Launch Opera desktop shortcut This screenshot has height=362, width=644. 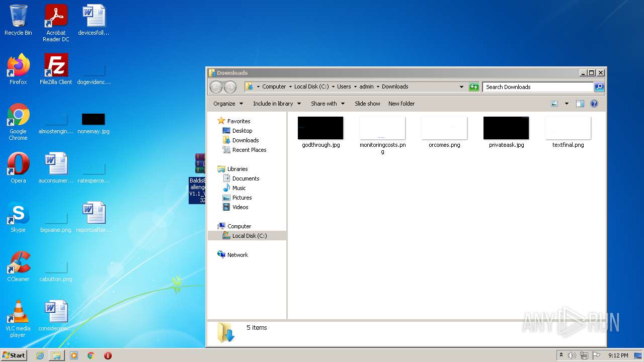click(x=18, y=167)
